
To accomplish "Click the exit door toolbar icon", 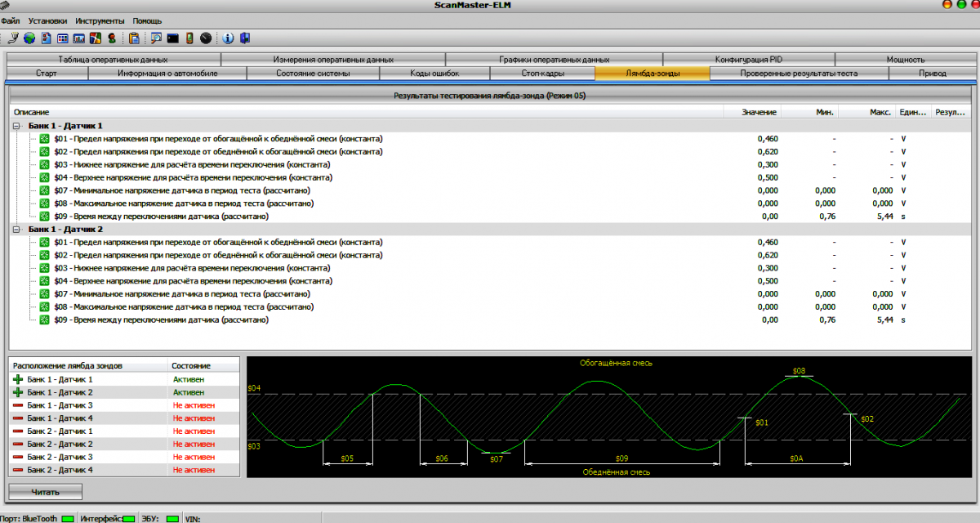I will [244, 38].
